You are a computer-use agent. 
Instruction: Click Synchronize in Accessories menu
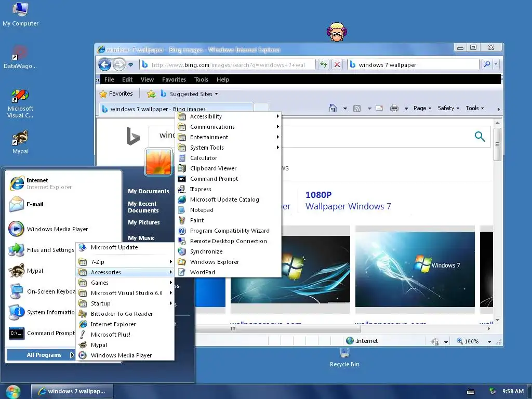pyautogui.click(x=229, y=251)
